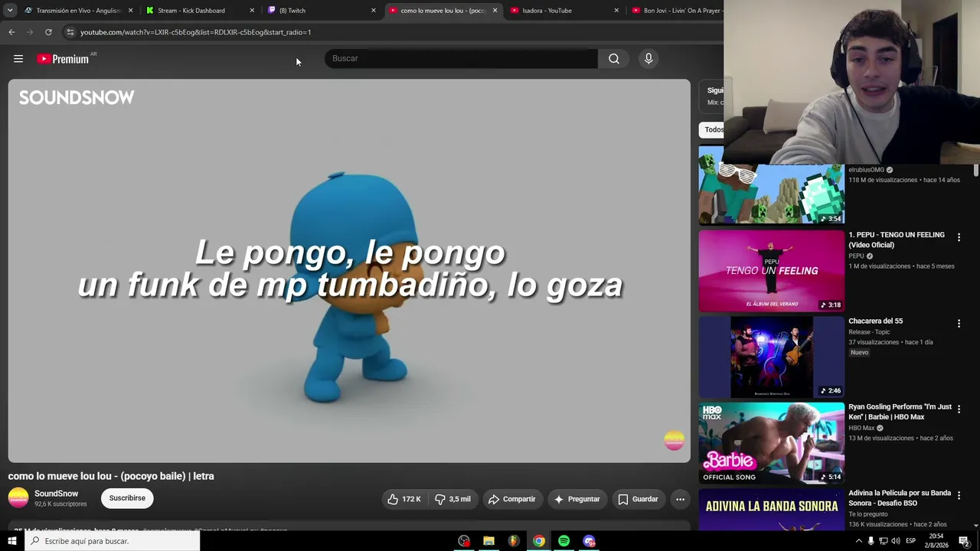The image size is (980, 551).
Task: Open Minecraft elrubiusOMG video thumbnail
Action: tap(771, 184)
